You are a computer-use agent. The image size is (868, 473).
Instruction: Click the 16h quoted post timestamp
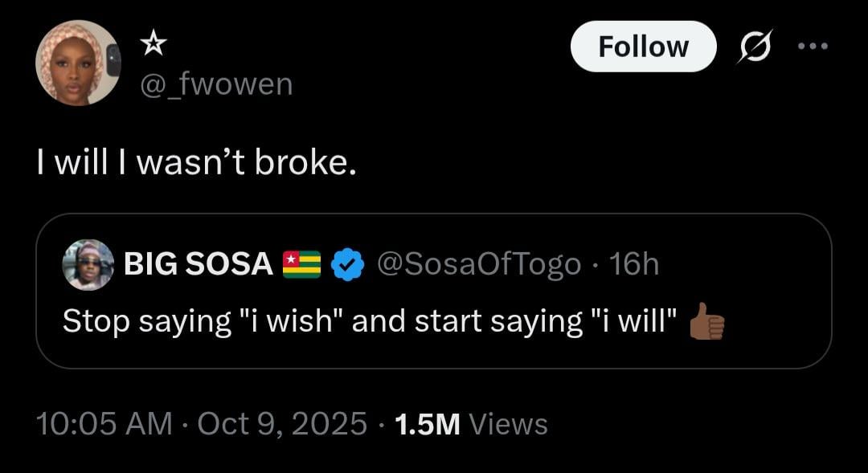pyautogui.click(x=634, y=263)
